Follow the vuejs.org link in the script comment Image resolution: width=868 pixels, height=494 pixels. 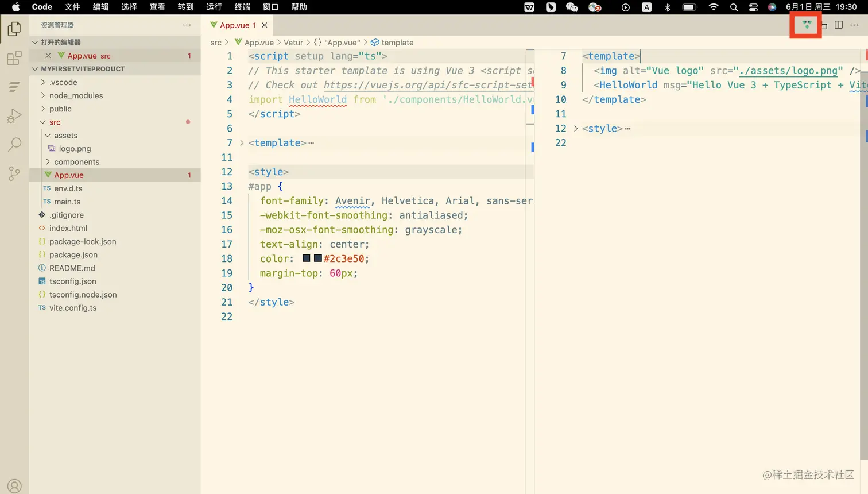tap(429, 85)
